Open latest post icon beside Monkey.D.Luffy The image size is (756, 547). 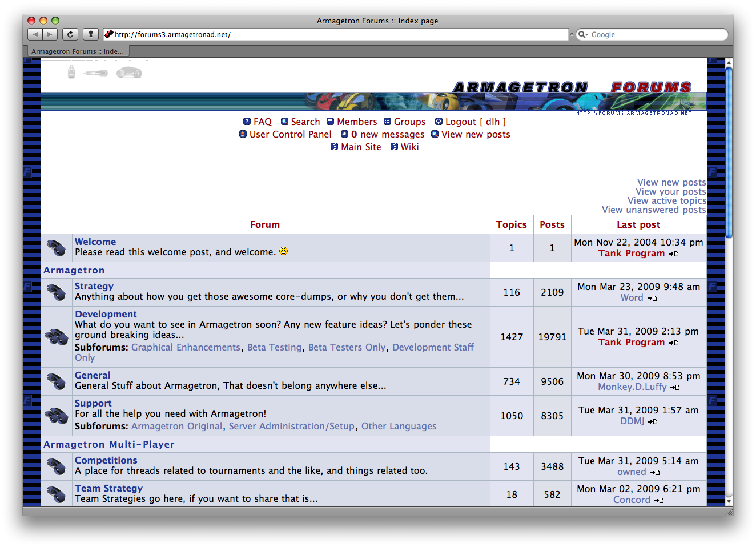coord(675,387)
